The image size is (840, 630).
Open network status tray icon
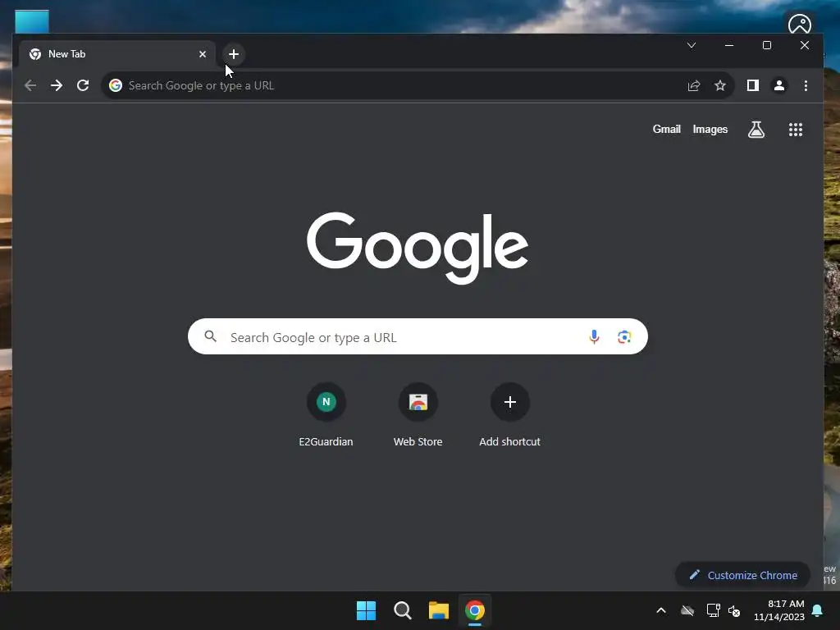(713, 610)
